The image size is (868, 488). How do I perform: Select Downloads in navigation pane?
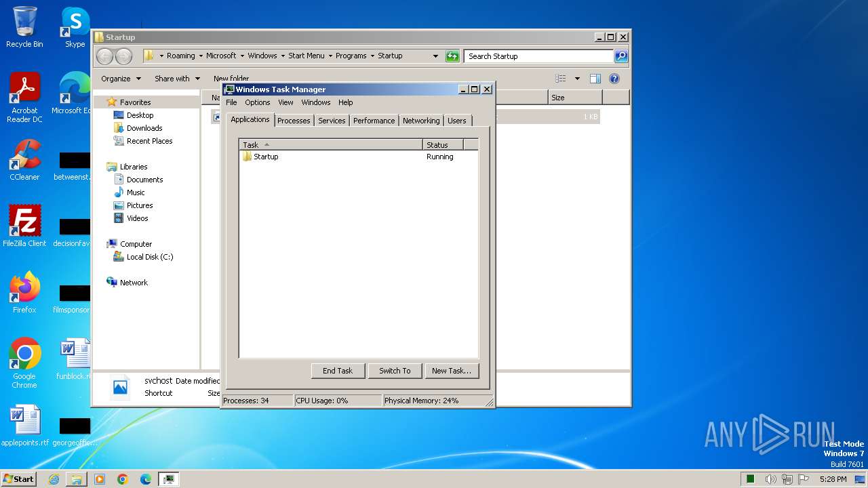click(144, 128)
